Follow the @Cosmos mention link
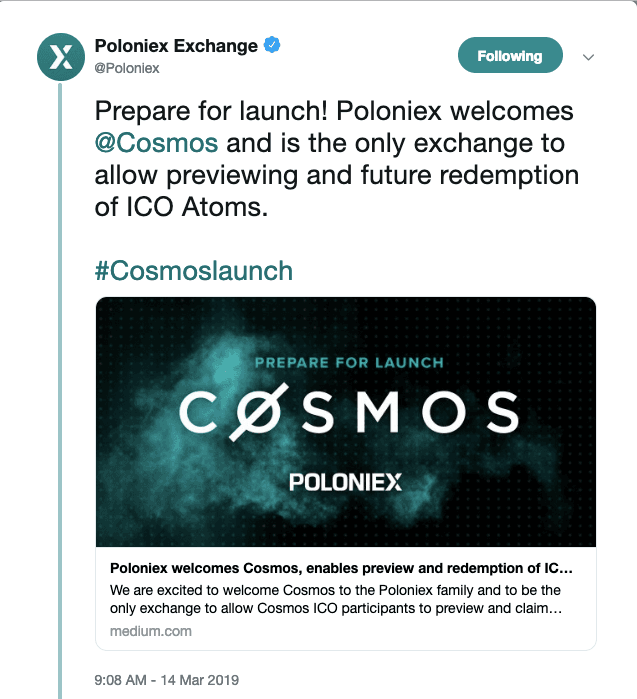Screen dimensions: 637x699 pyautogui.click(x=156, y=143)
